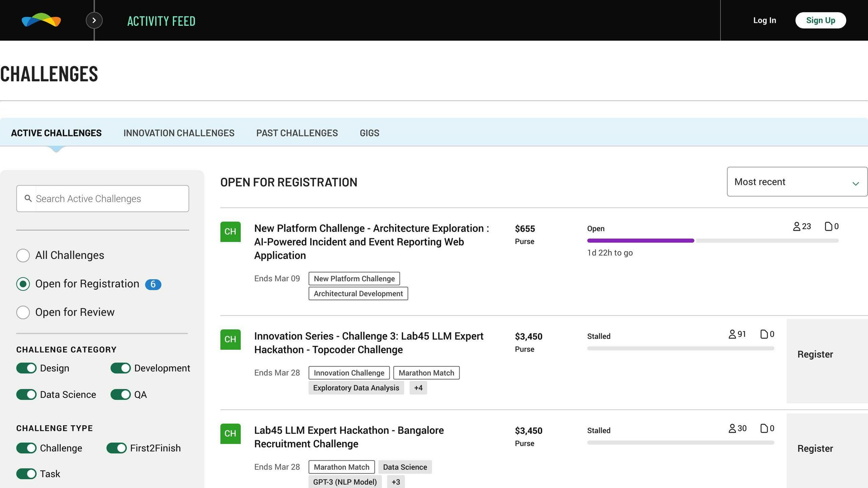The height and width of the screenshot is (488, 868).
Task: Open the Most recent sort dropdown
Action: pos(797,182)
